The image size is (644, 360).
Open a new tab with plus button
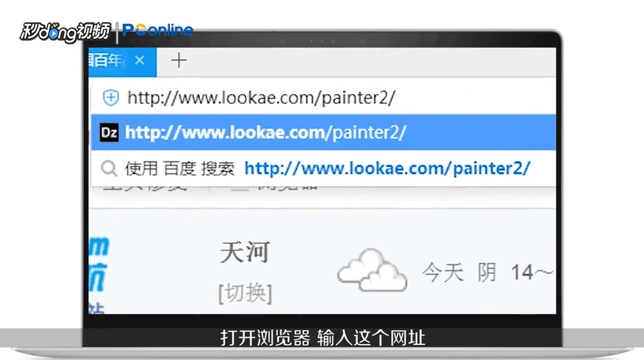pyautogui.click(x=179, y=60)
